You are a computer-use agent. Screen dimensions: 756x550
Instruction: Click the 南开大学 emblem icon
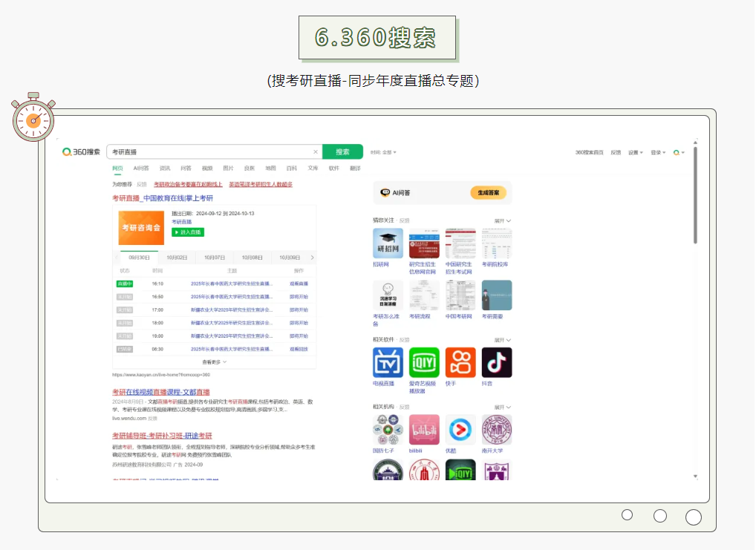[497, 430]
